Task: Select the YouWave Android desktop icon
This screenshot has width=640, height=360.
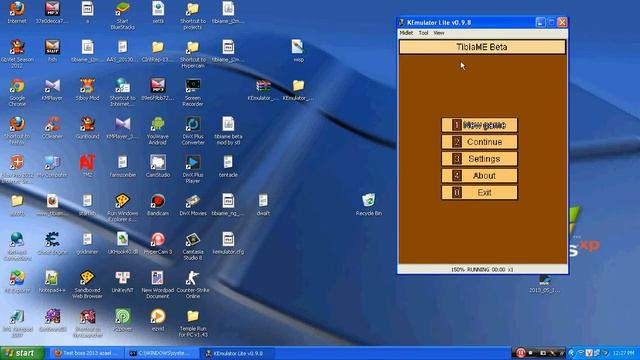Action: pyautogui.click(x=158, y=131)
